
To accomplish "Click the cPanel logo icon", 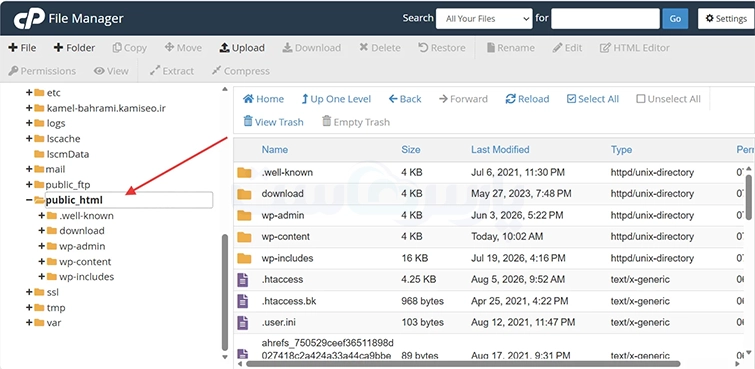I will [x=29, y=19].
